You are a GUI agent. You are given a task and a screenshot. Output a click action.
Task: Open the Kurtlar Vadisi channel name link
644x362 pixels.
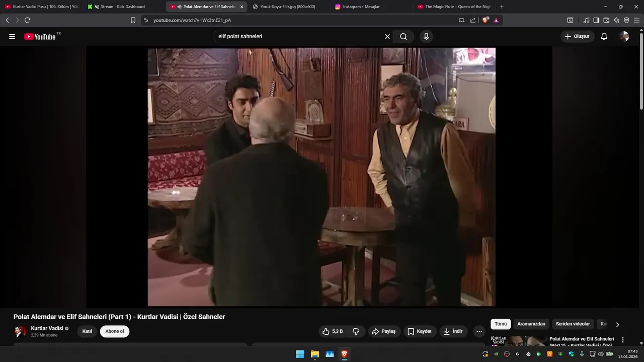click(x=47, y=328)
